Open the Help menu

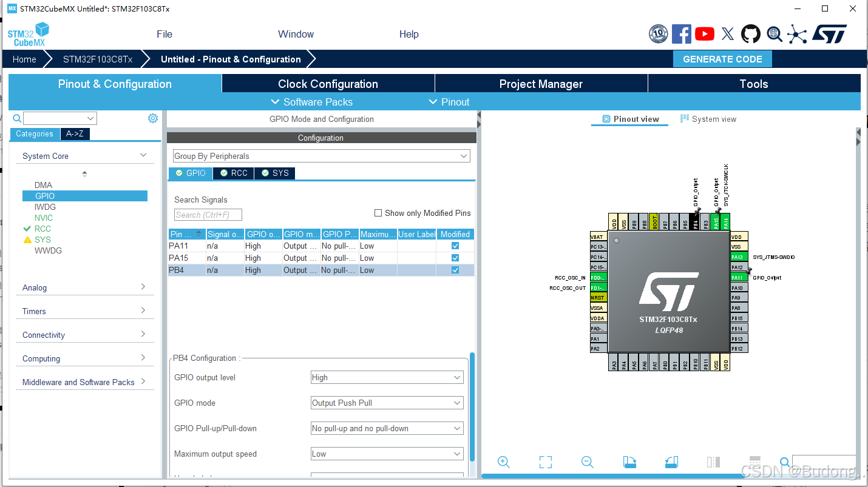(409, 34)
